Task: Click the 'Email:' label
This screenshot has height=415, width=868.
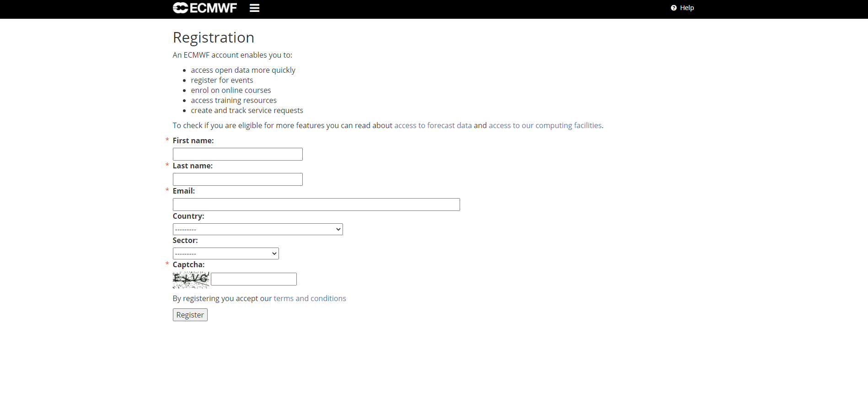Action: (x=183, y=191)
